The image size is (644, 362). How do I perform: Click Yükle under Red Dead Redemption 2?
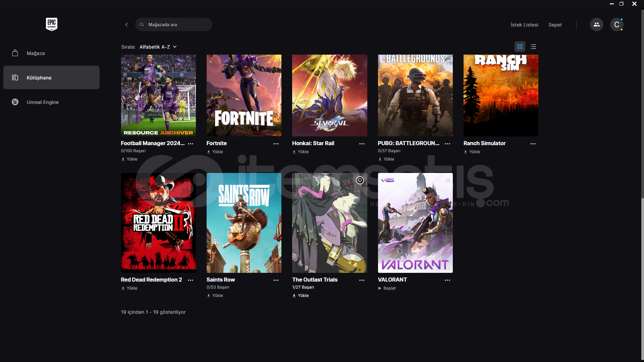129,288
